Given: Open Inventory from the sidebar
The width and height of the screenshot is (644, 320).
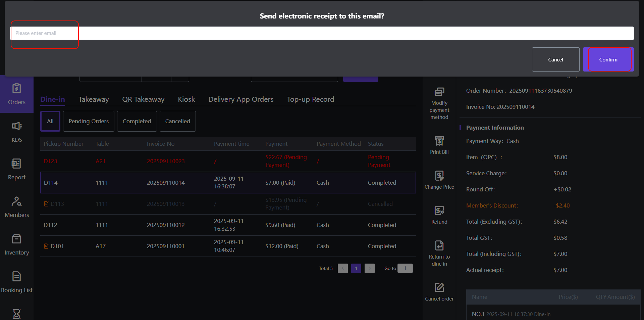Looking at the screenshot, I should point(16,239).
